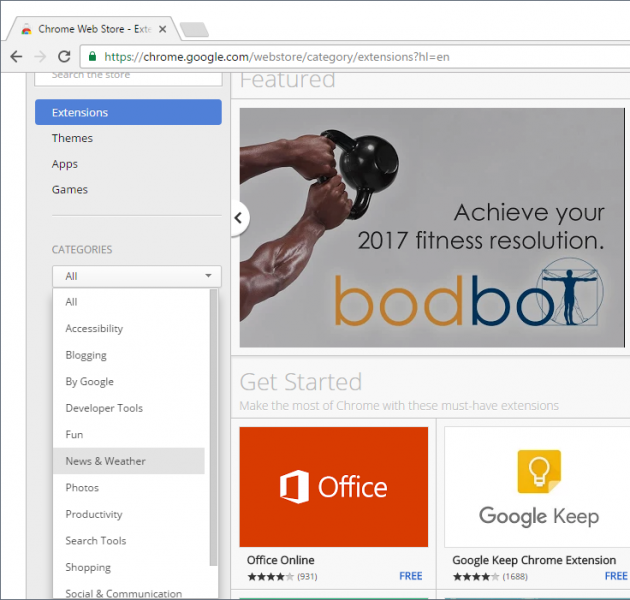Click the CATEGORIES label

[82, 250]
